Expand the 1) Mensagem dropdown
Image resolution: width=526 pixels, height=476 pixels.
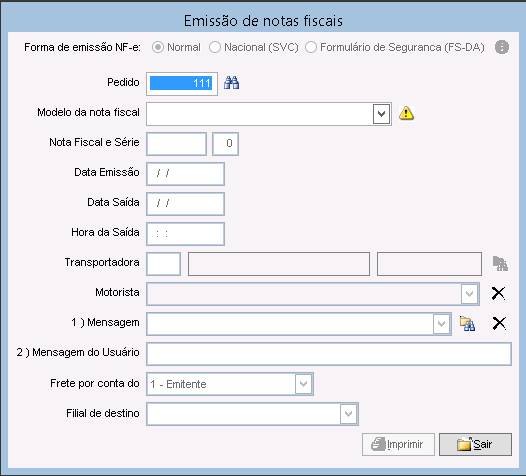click(441, 324)
